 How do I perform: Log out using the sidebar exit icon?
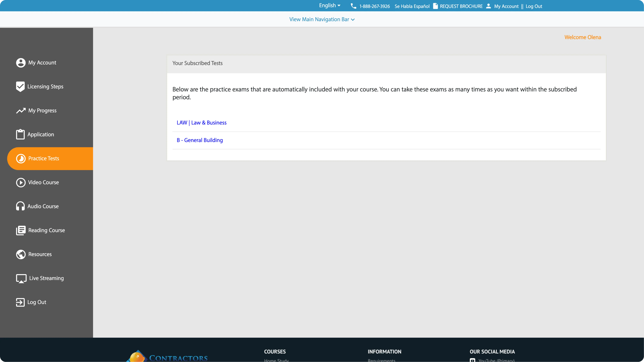click(x=20, y=302)
